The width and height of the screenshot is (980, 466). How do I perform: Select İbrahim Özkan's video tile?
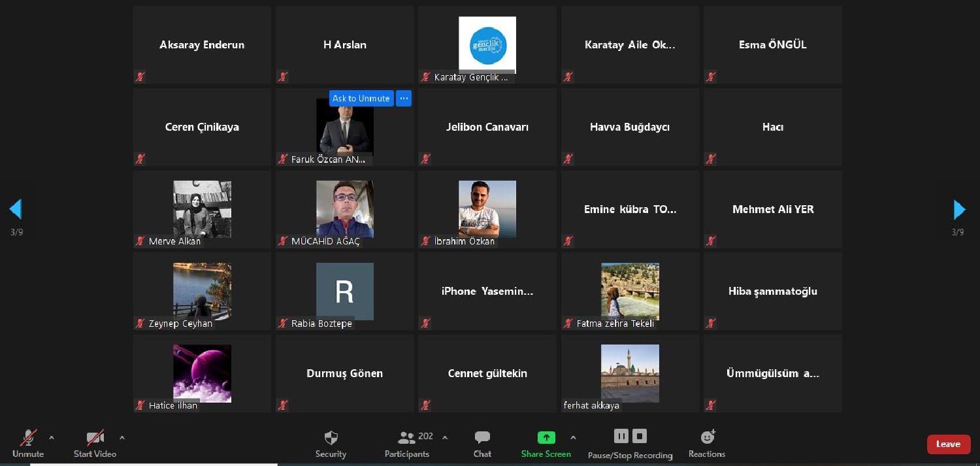(x=487, y=209)
